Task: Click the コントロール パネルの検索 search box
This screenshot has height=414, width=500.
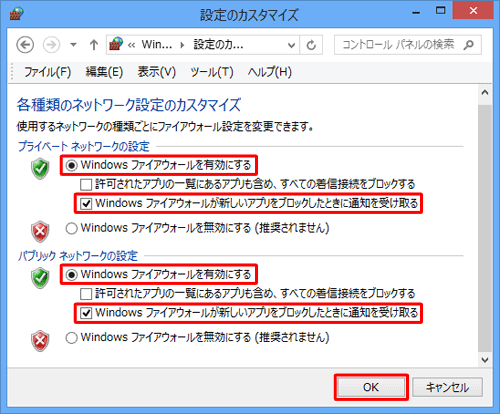Action: (408, 45)
